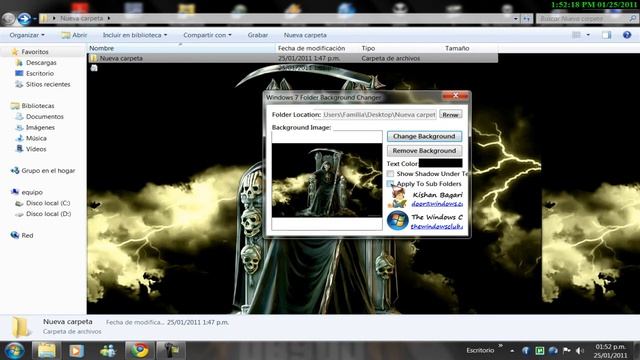Open Escritorio in the navigation pane
The image size is (640, 360).
click(40, 73)
